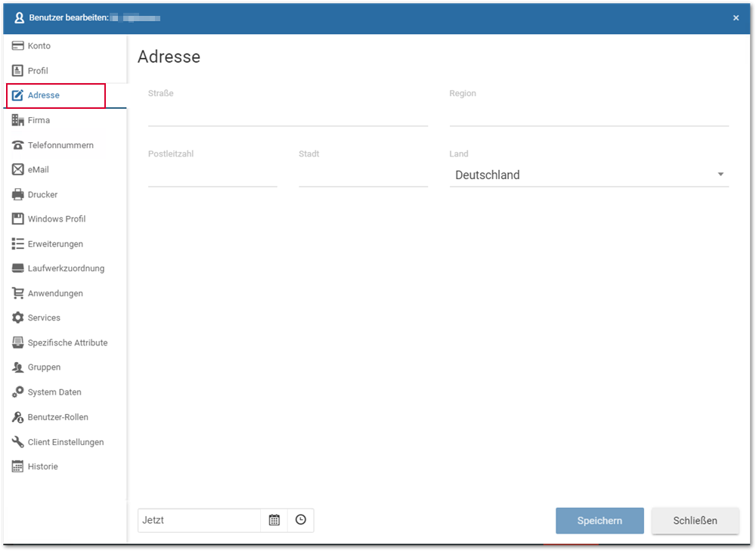Viewport: 756px width, 551px height.
Task: Click the Adresse edit pencil icon
Action: click(x=18, y=95)
